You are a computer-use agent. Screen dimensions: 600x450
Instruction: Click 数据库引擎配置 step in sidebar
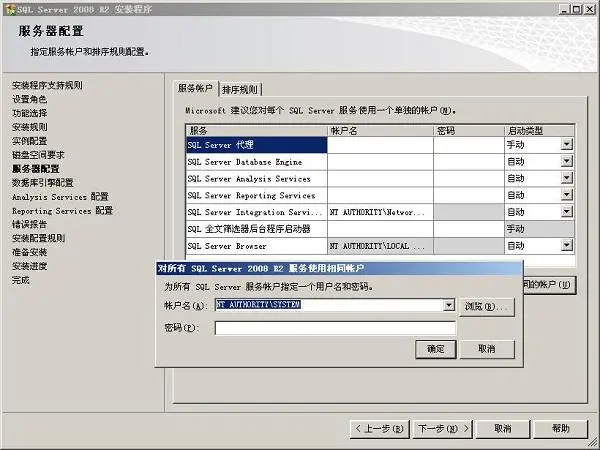42,183
